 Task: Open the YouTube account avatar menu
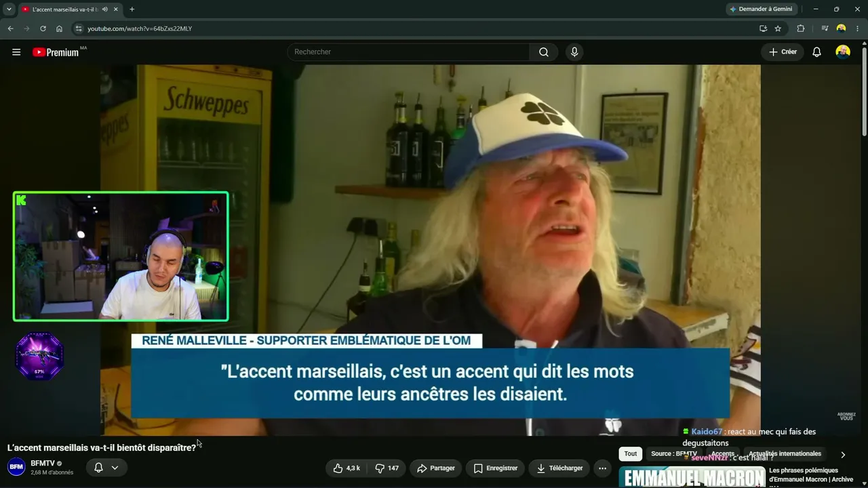click(x=843, y=52)
